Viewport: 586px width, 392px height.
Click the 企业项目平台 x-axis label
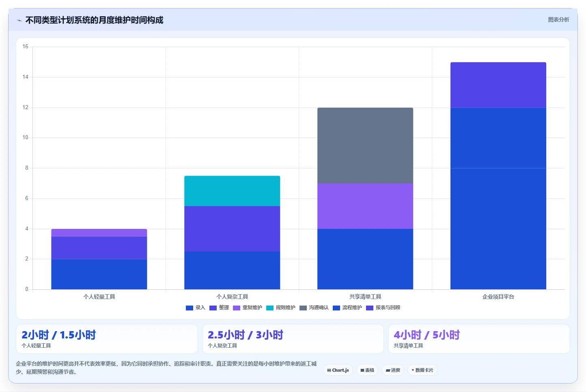(x=498, y=297)
